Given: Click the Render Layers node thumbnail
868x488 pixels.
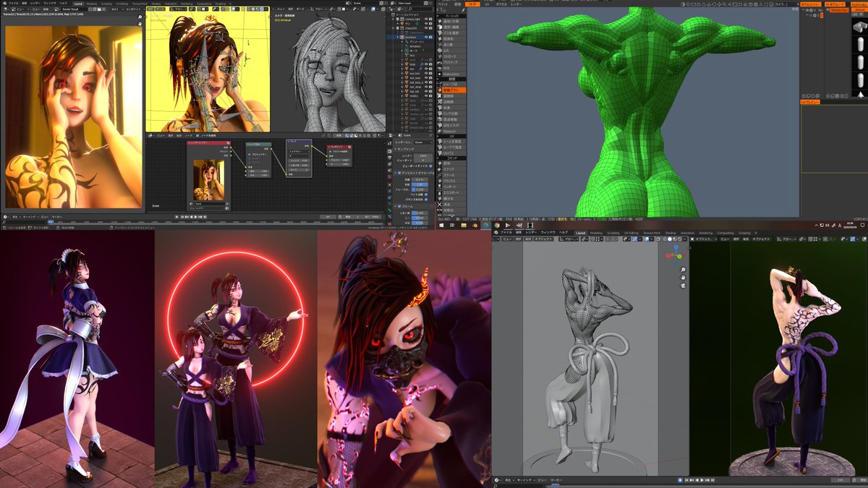Looking at the screenshot, I should (208, 179).
